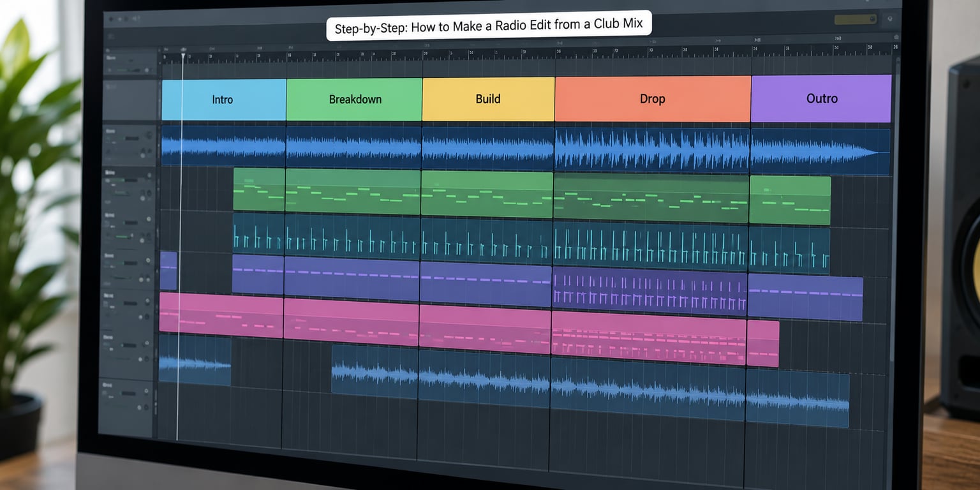Select the Build arrangement marker
980x490 pixels.
(x=488, y=99)
